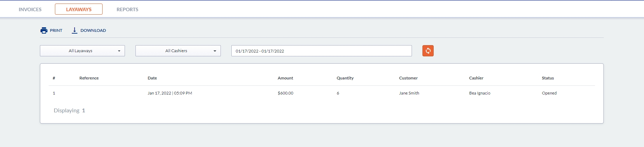Image resolution: width=644 pixels, height=147 pixels.
Task: Click cashier name Bea Ignacio
Action: click(x=479, y=93)
